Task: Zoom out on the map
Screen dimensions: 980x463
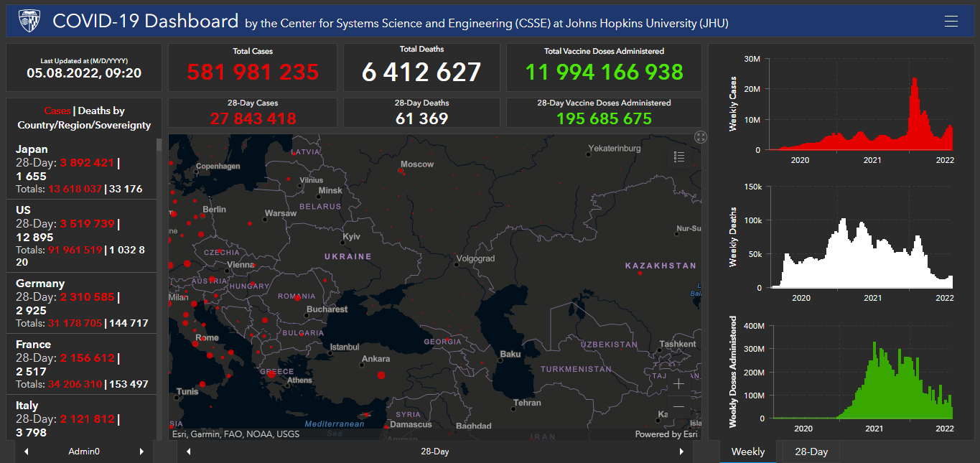Action: coord(678,407)
